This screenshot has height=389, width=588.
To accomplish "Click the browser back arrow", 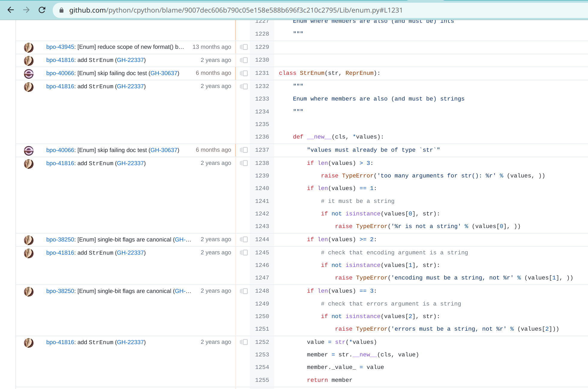I will tap(11, 10).
